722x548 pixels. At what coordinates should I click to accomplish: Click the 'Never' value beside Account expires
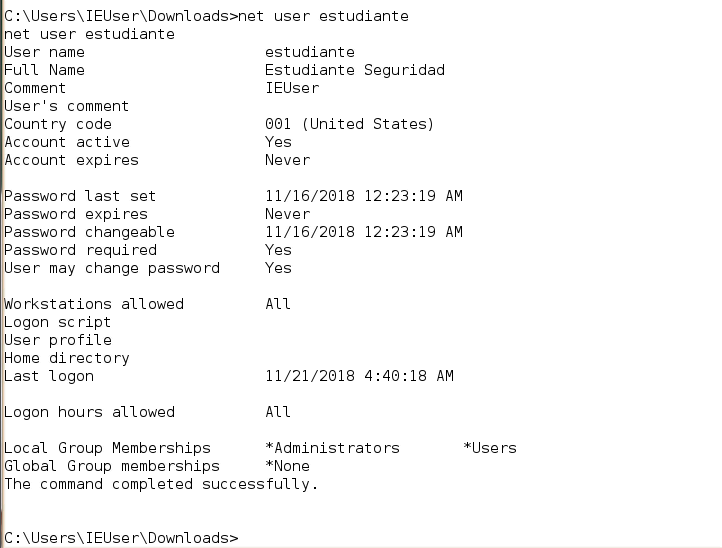287,160
